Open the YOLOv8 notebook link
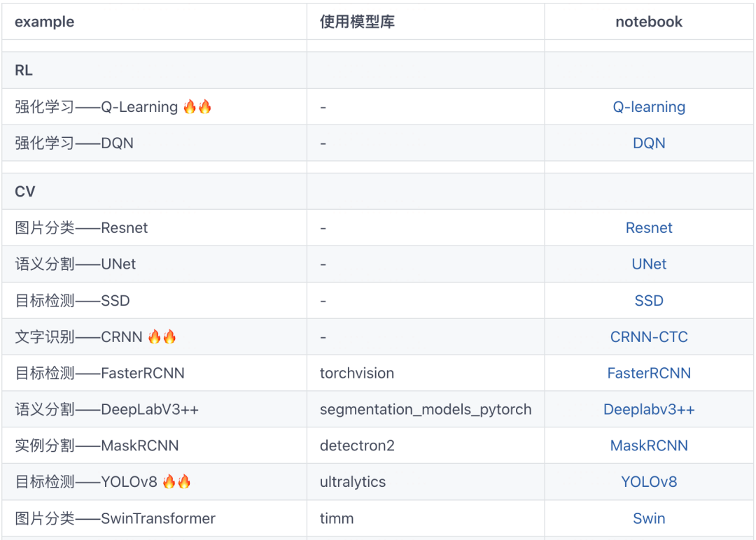Viewport: 756px width, 540px height. [649, 483]
